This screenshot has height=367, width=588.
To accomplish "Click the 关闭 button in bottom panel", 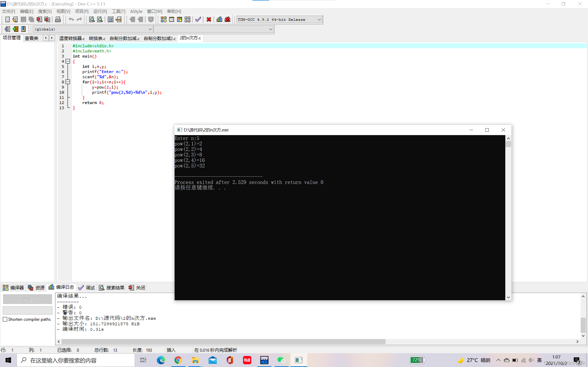I will [x=137, y=288].
